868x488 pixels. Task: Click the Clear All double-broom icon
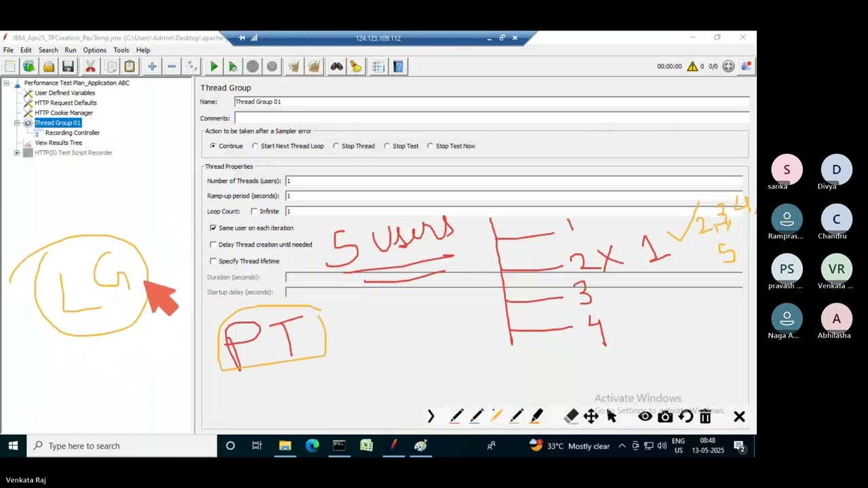(x=313, y=66)
